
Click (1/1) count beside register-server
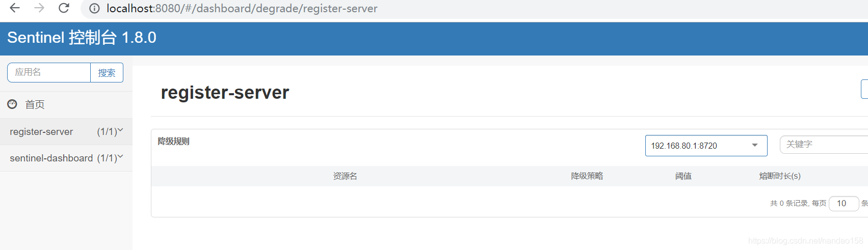[x=107, y=132]
